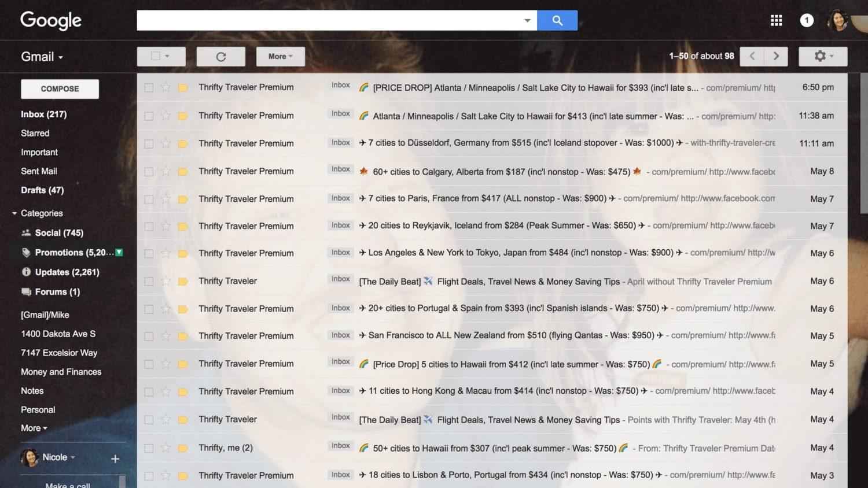The height and width of the screenshot is (488, 868).
Task: Open Nicole's chat status dropdown
Action: pyautogui.click(x=73, y=457)
